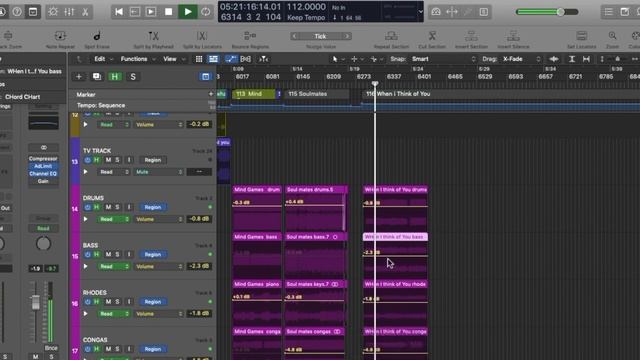Image resolution: width=640 pixels, height=360 pixels.
Task: Click Insert Section toolbar icon
Action: 471,36
